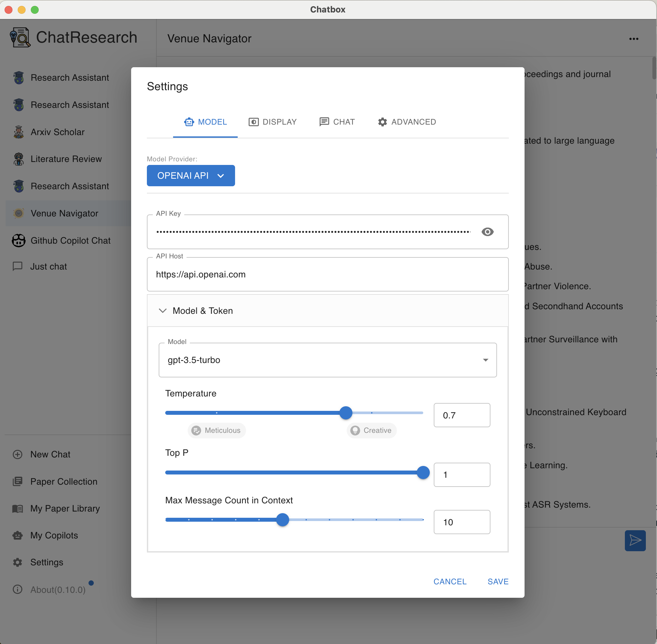Select the Meticulous temperature preset
657x644 pixels.
(x=216, y=430)
